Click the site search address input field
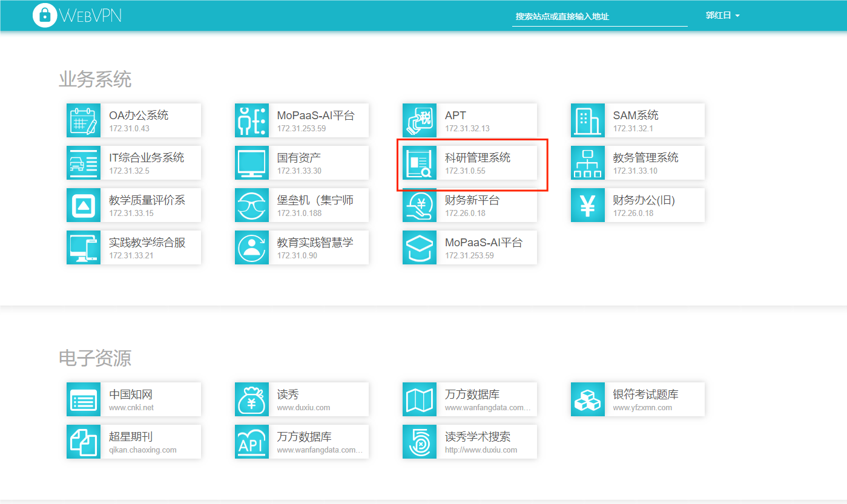The height and width of the screenshot is (504, 847). pyautogui.click(x=599, y=17)
